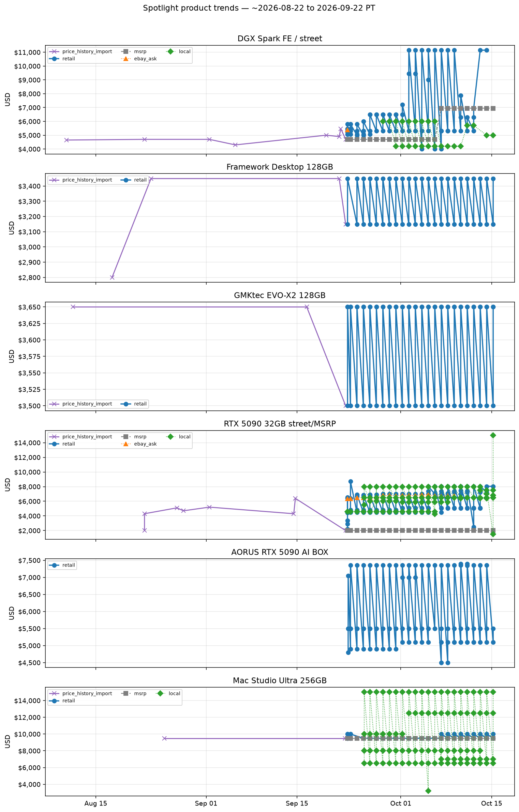Select the "Sep 15" x-axis label

tap(297, 803)
